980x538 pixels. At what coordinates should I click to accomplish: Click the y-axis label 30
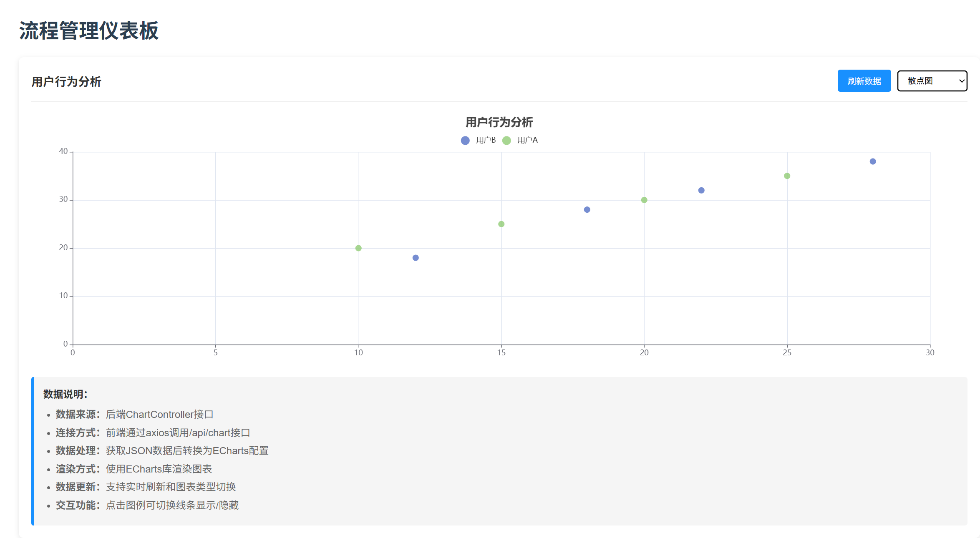(x=63, y=199)
